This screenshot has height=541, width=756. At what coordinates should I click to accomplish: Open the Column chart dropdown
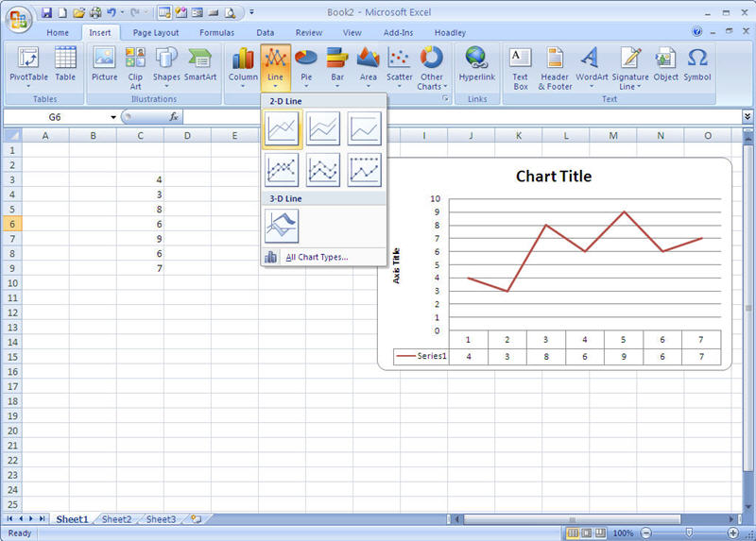click(243, 67)
